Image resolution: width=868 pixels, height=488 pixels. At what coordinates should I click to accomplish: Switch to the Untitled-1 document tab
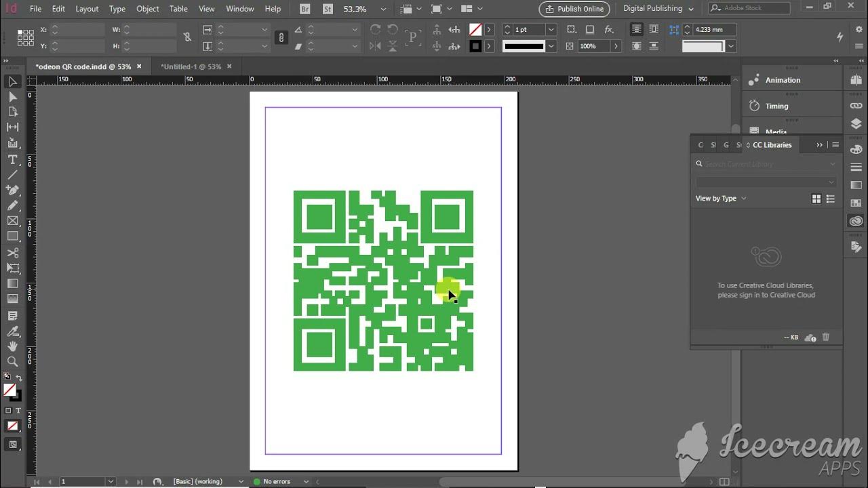pyautogui.click(x=191, y=67)
